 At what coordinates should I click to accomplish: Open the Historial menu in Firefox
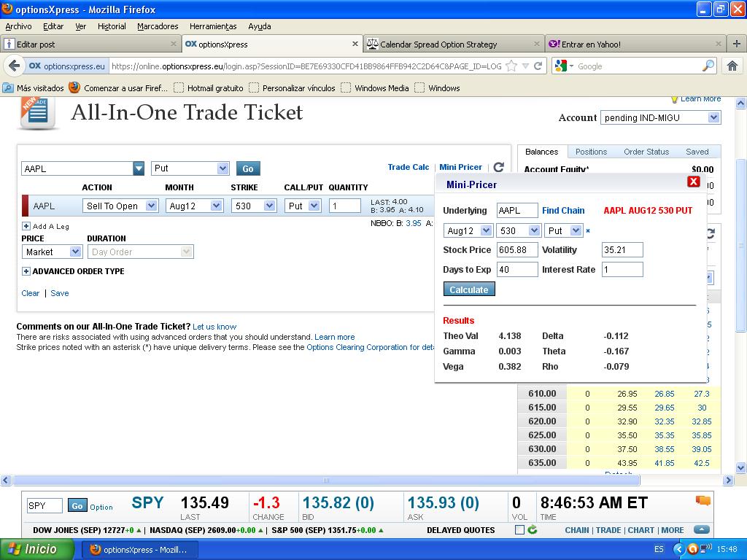click(x=112, y=26)
